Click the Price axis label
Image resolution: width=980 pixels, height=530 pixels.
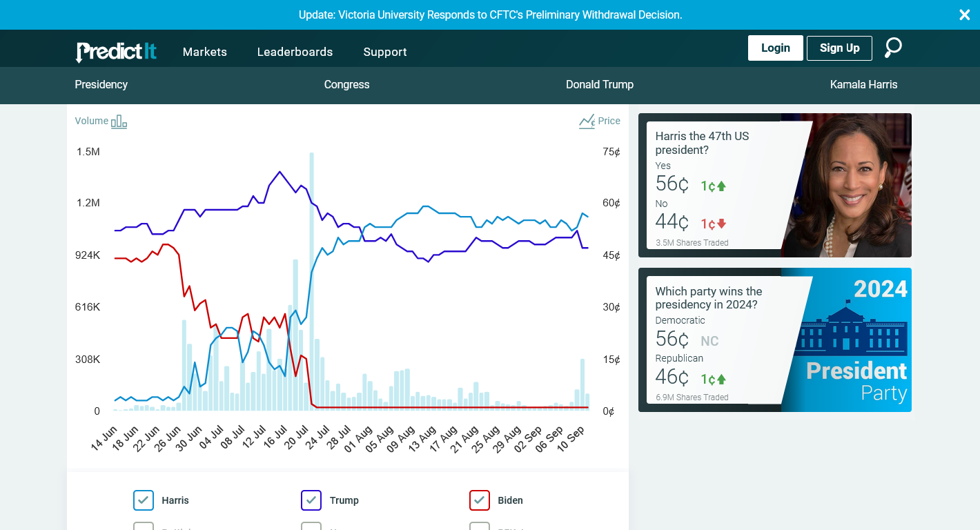point(609,121)
